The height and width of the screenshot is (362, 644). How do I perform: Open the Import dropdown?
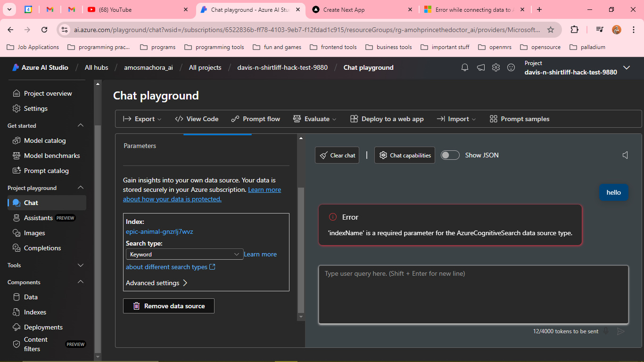point(456,119)
